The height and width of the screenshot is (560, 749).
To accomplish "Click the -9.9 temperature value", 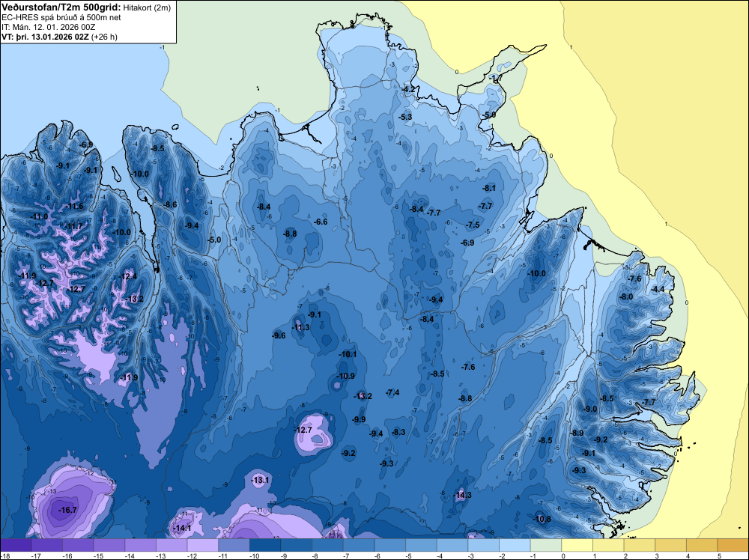I will coord(359,419).
